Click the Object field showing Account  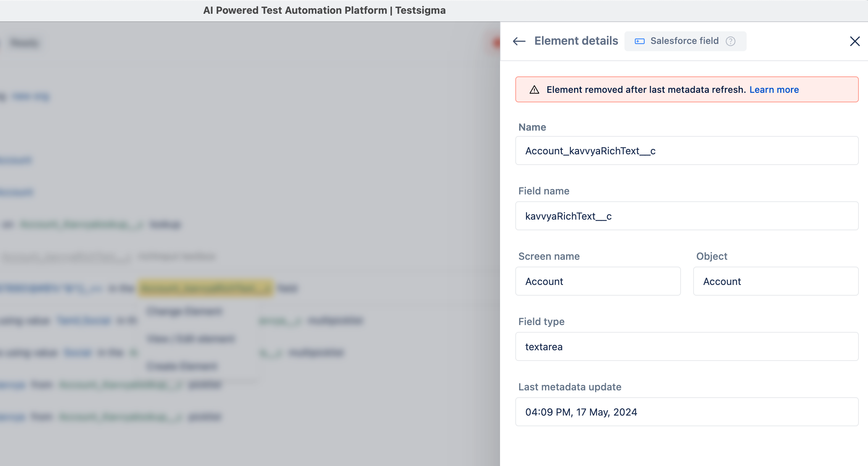776,282
